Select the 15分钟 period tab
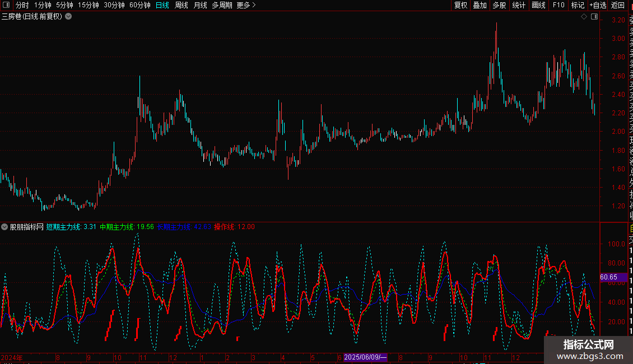This screenshot has width=633, height=364. (89, 5)
